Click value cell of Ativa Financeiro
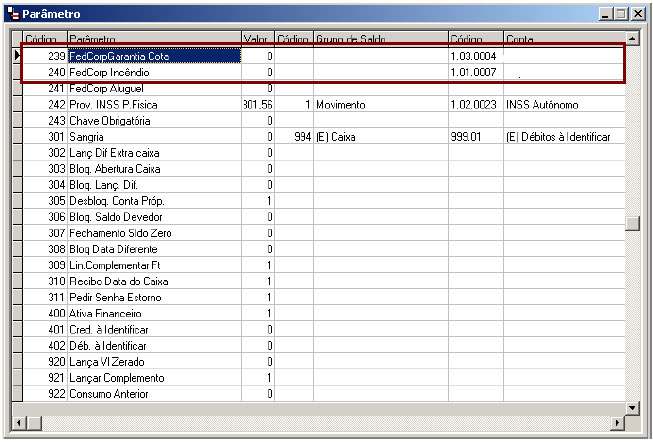The image size is (653, 442). [x=257, y=313]
